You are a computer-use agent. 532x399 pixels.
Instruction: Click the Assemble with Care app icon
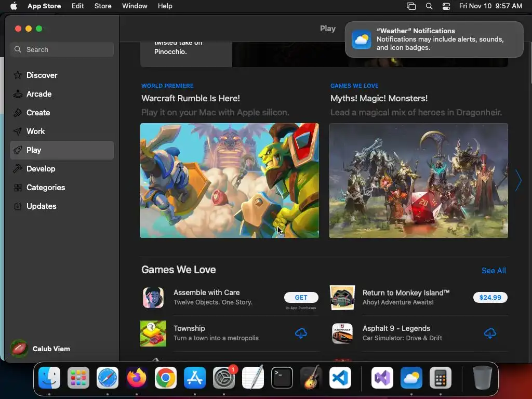click(153, 298)
